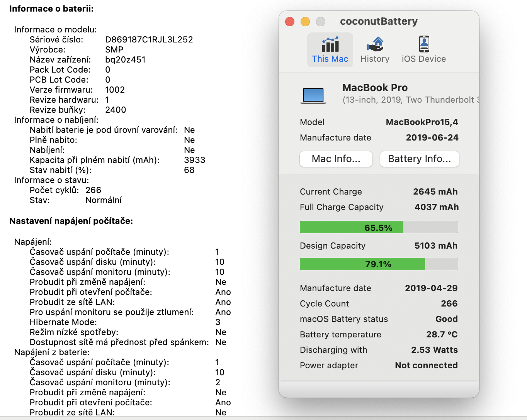Click the model value MacBookPro15,4
Image resolution: width=527 pixels, height=420 pixels.
pyautogui.click(x=422, y=122)
